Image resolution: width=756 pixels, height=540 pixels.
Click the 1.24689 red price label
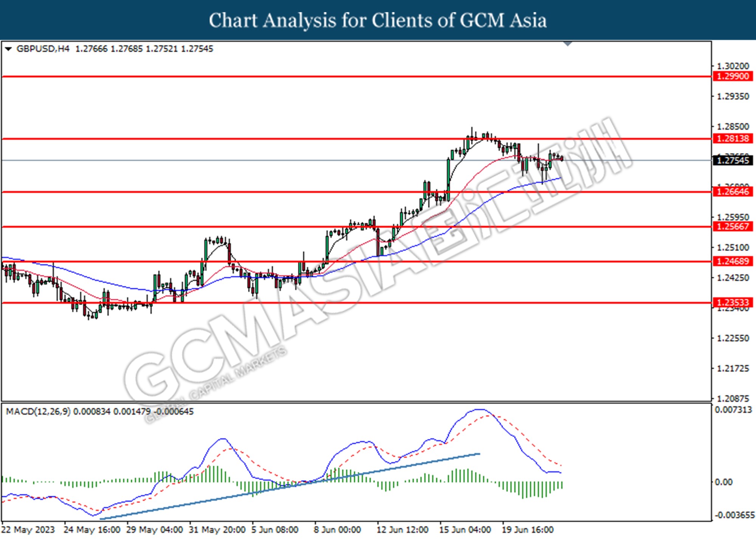733,261
